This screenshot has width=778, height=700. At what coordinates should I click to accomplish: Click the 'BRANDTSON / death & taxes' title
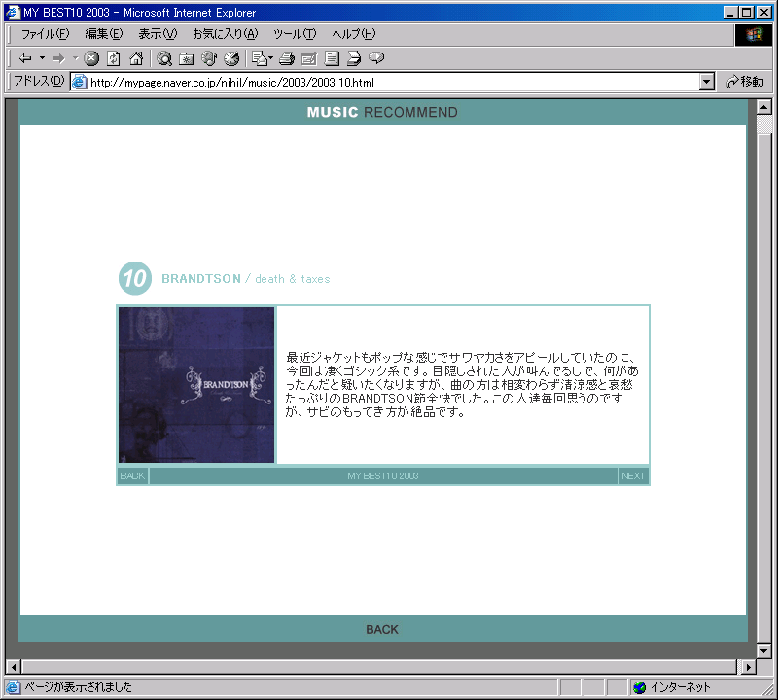coord(246,279)
